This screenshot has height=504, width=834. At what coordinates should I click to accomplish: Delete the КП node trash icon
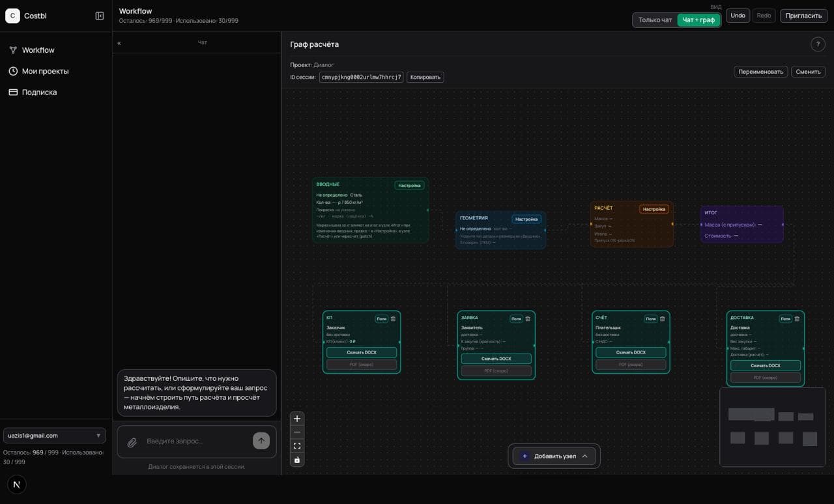click(x=394, y=319)
